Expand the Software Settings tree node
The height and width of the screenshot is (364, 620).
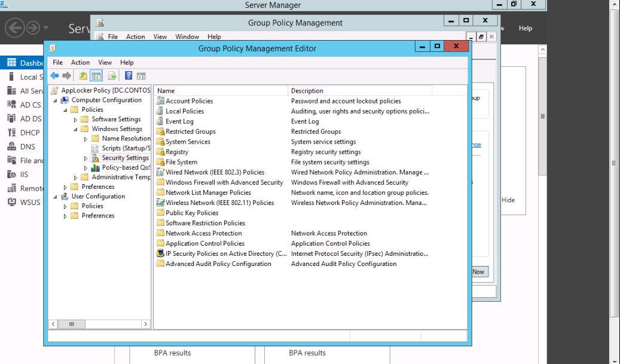pos(75,120)
